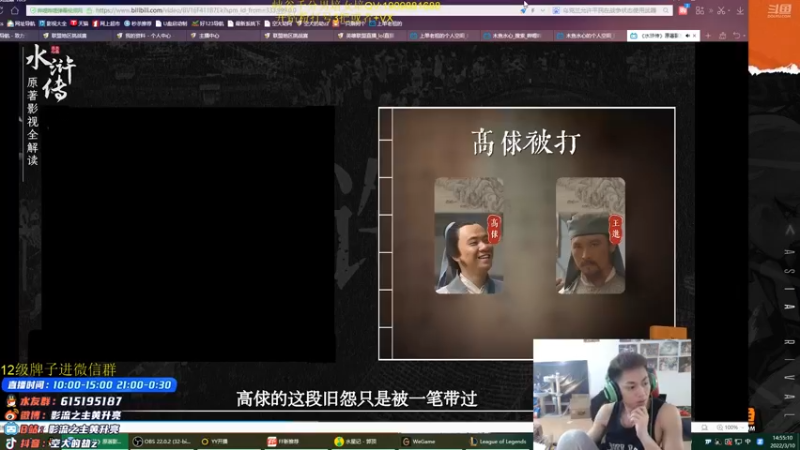Close the 水浒传 browser tab
800x450 pixels.
694,36
